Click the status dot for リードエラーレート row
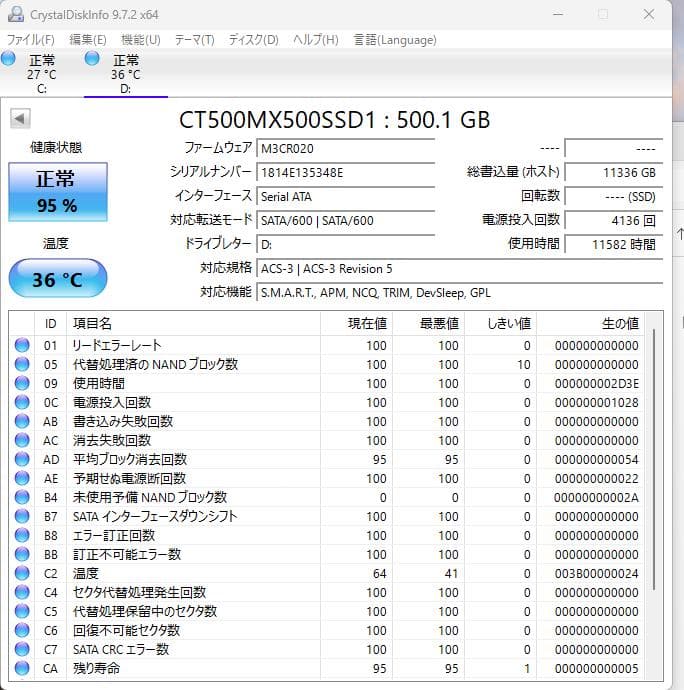 click(22, 345)
